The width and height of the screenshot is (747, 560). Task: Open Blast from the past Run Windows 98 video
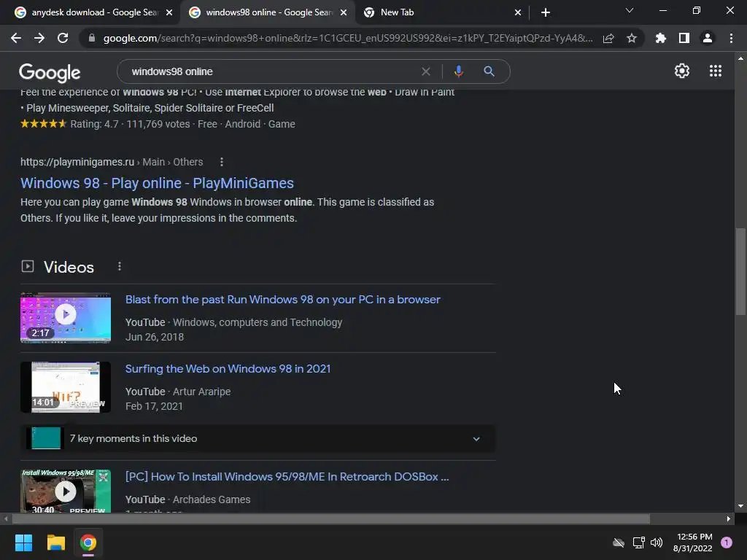click(x=282, y=300)
